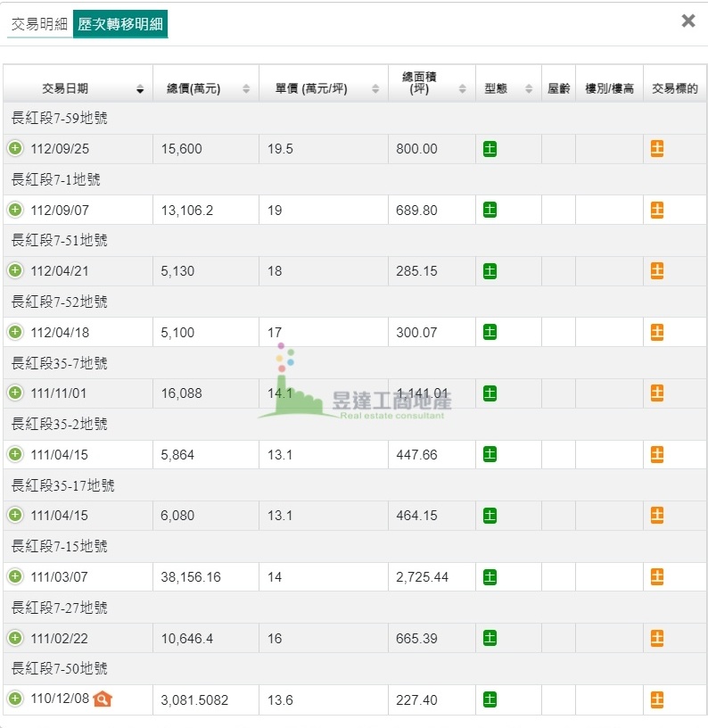708x728 pixels.
Task: Click green land type icon in 447.66 row
Action: pos(490,454)
